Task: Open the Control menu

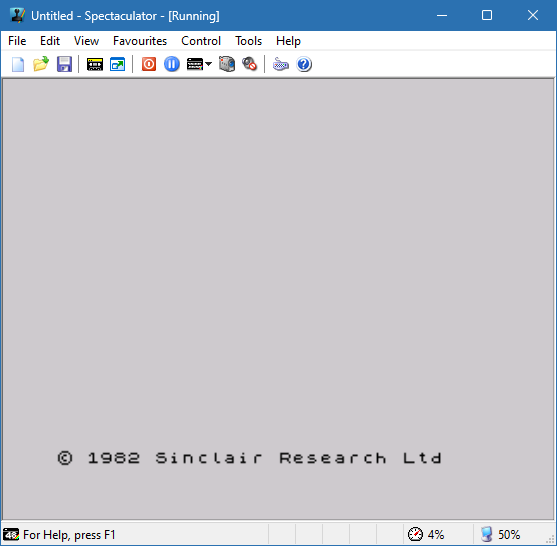Action: (201, 41)
